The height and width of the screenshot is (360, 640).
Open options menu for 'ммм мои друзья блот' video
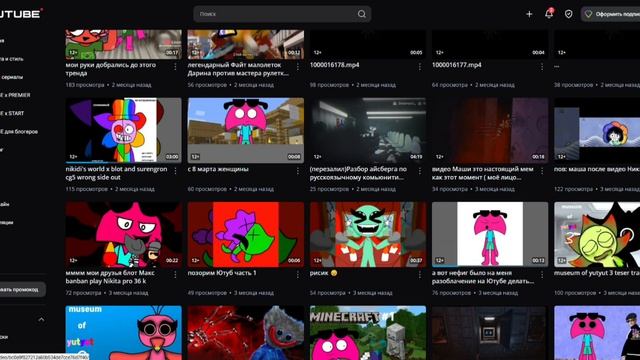176,275
